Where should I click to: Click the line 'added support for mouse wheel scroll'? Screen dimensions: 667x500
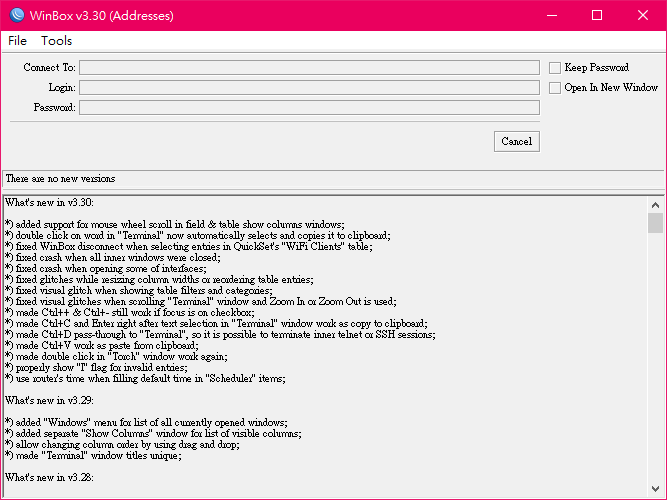(x=175, y=224)
